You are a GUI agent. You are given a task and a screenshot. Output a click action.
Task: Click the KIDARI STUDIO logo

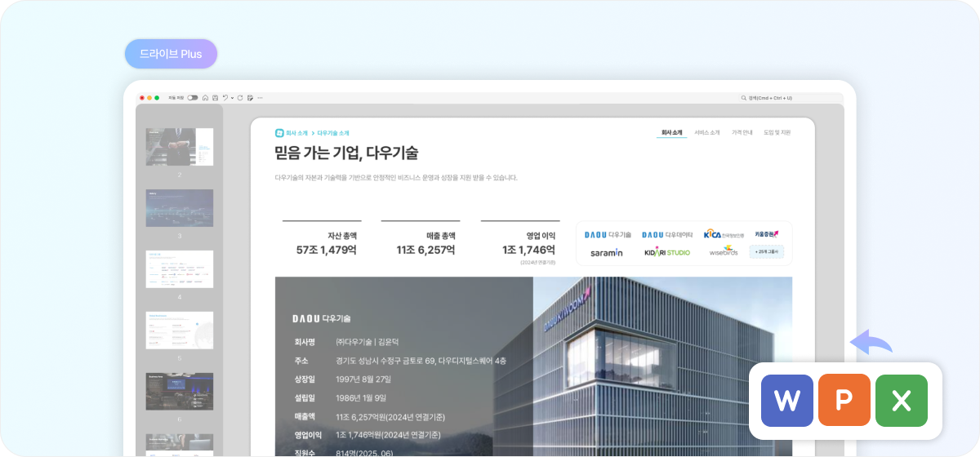click(666, 252)
